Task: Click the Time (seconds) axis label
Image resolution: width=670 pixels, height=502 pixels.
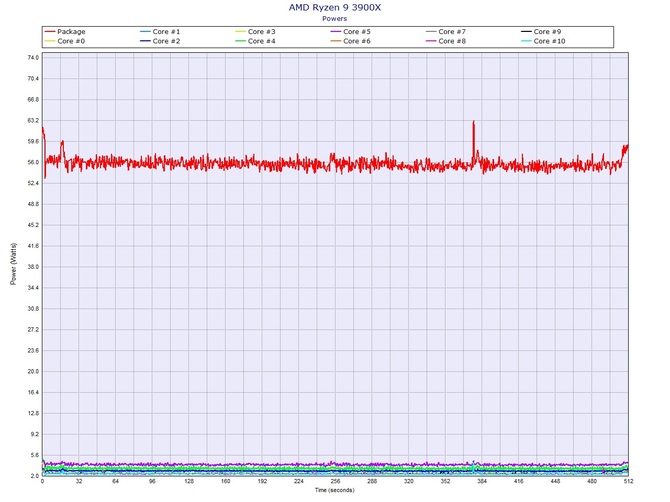Action: point(335,490)
